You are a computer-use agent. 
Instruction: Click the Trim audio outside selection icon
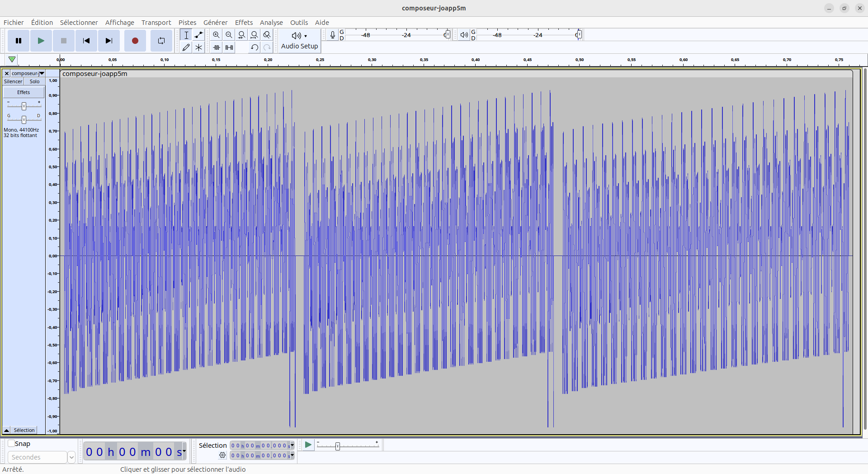217,47
